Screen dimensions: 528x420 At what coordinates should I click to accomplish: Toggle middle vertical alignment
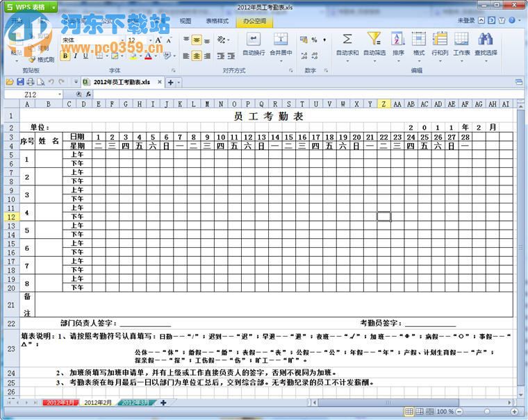click(x=197, y=40)
